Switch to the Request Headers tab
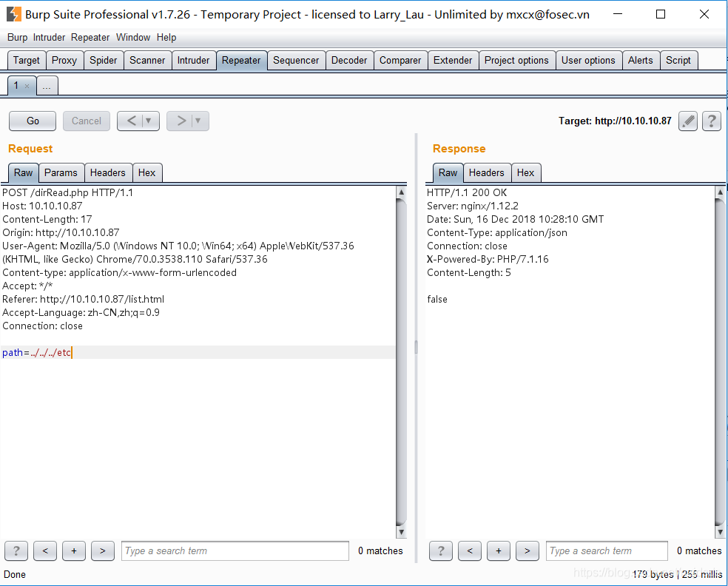This screenshot has width=728, height=586. [x=108, y=172]
